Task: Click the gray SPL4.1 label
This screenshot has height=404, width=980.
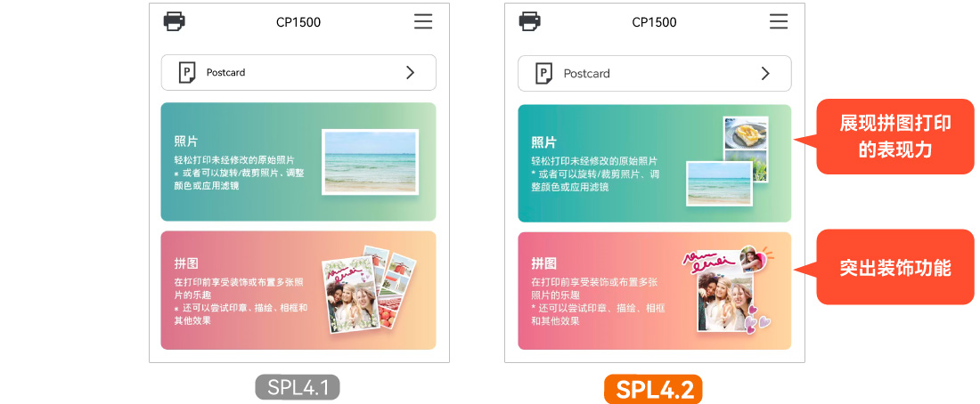Action: [298, 387]
